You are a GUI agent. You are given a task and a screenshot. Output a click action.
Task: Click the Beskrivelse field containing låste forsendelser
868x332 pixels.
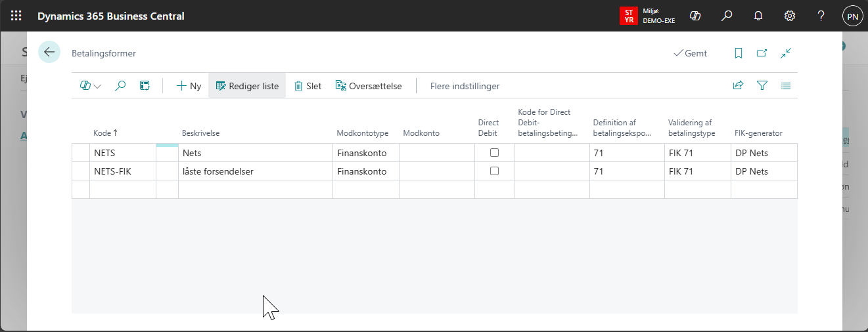pyautogui.click(x=255, y=171)
